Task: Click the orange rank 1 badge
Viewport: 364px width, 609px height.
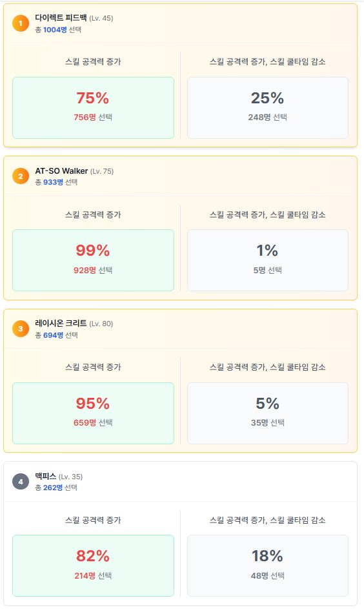Action: [x=21, y=23]
